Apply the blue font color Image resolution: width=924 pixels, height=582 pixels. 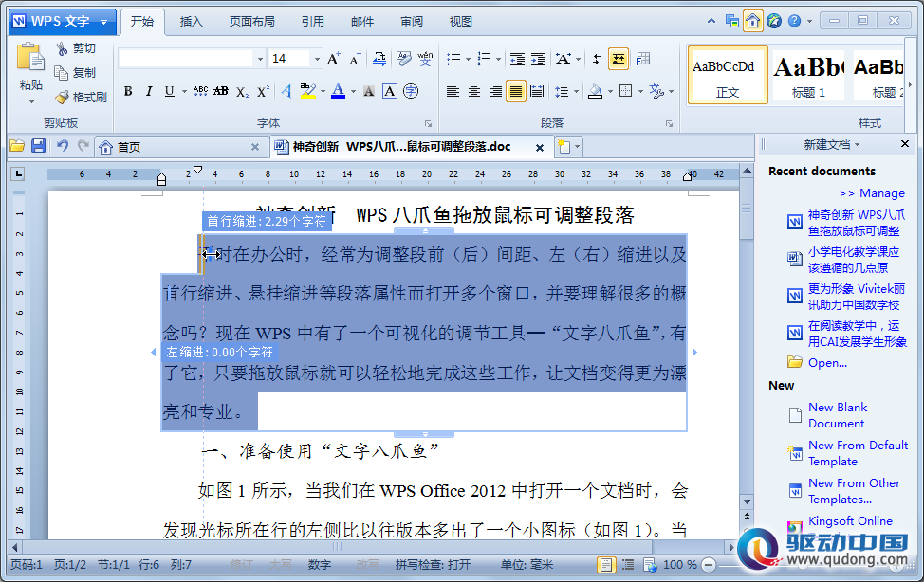click(x=339, y=91)
